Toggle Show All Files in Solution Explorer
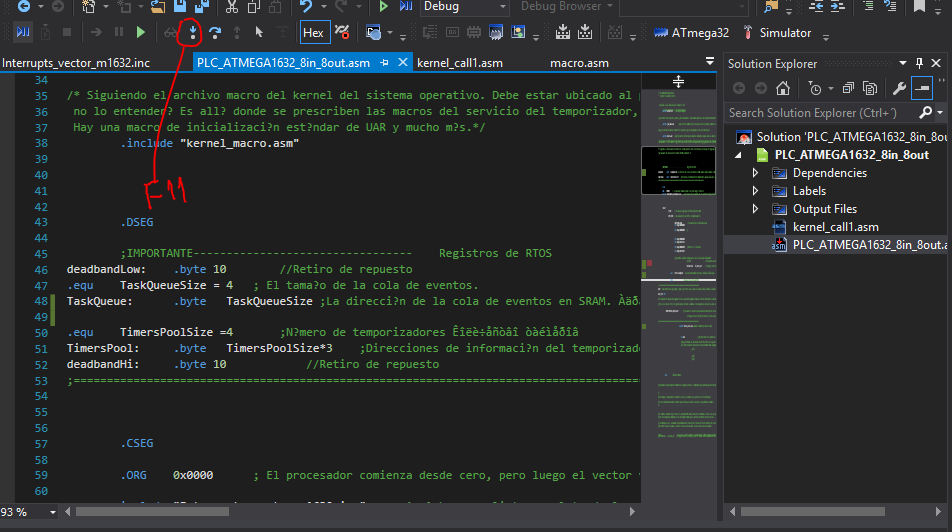Screen dimensions: 952x532 [x=870, y=89]
